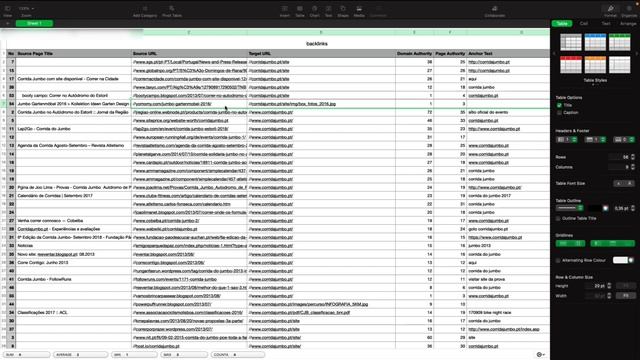Switch to the Text inspector tab
Viewport: 640px width, 360px height.
pyautogui.click(x=606, y=24)
